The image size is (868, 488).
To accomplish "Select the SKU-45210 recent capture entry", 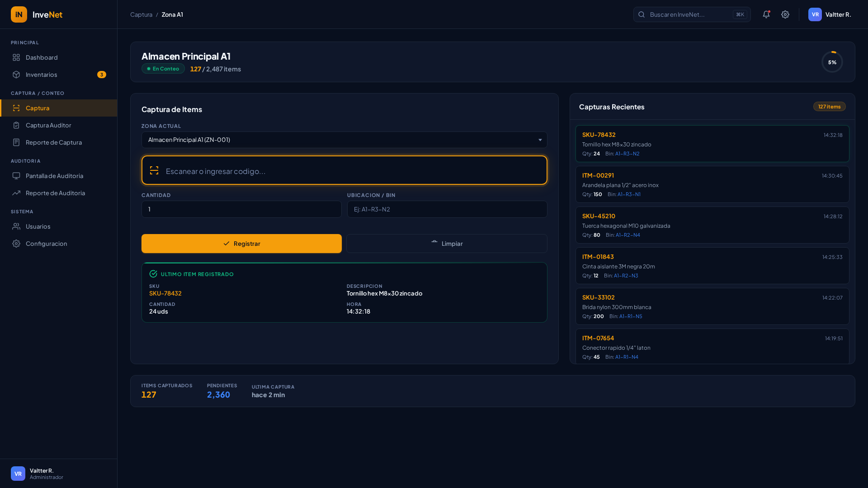I will (712, 225).
